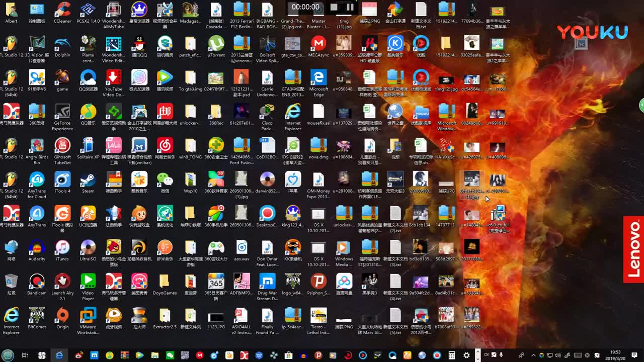Pause the screen recording
This screenshot has height=362, width=644.
pos(350,7)
